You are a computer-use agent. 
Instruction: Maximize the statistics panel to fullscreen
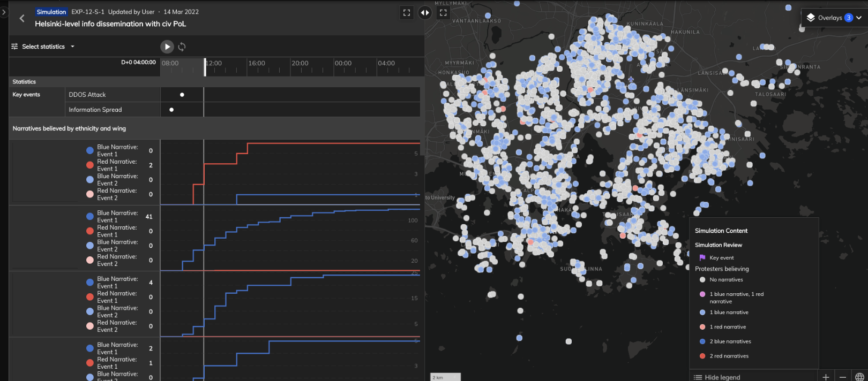[407, 13]
